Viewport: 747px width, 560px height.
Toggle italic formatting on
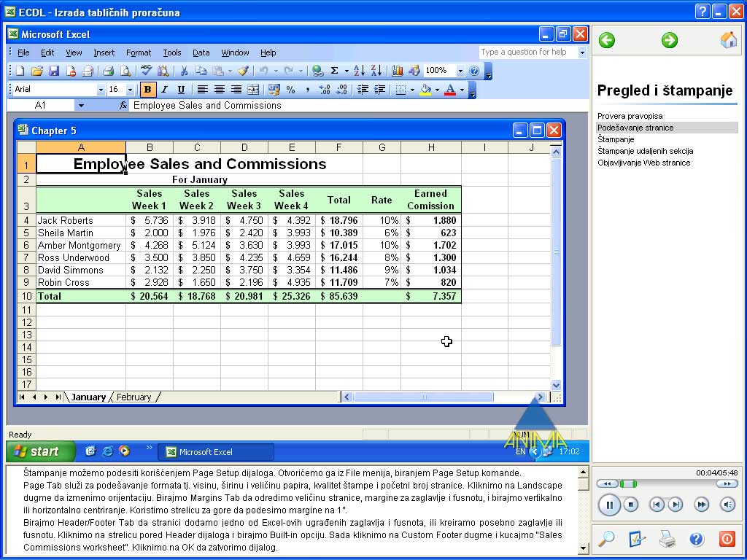pos(163,89)
